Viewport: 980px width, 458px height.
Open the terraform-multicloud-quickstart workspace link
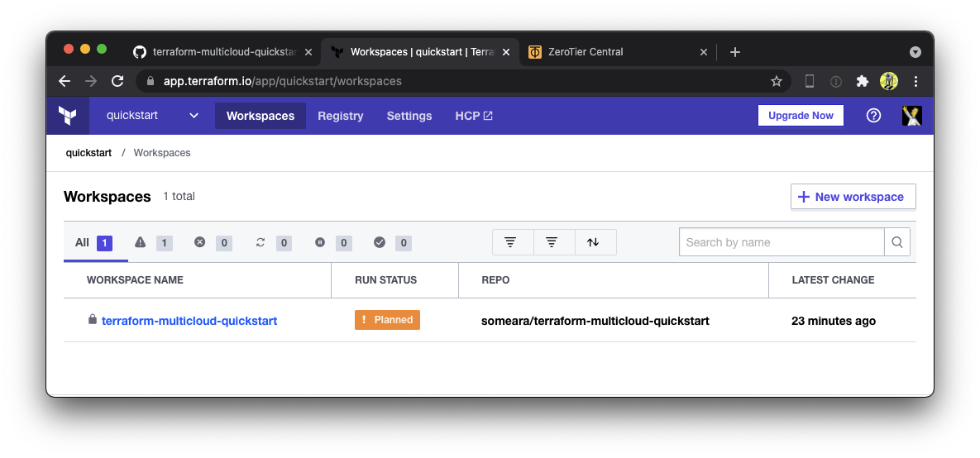coord(189,321)
